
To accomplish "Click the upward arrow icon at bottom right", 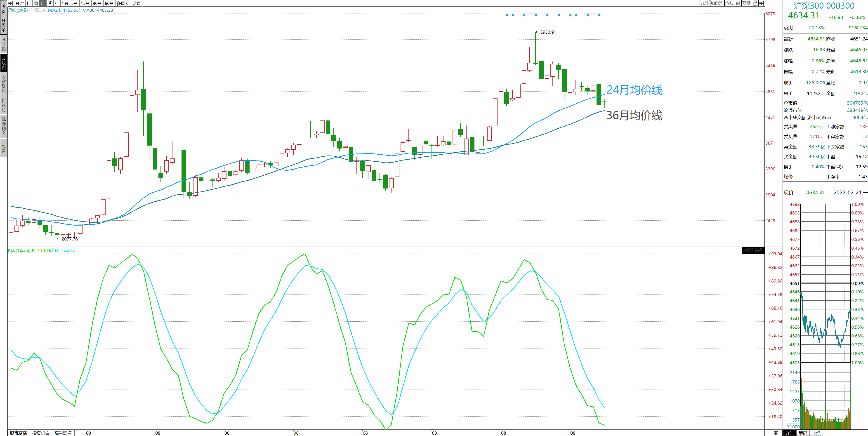I will [x=776, y=433].
